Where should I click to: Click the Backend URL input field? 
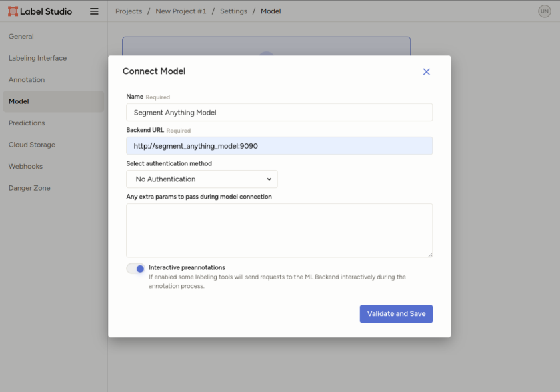tap(279, 146)
